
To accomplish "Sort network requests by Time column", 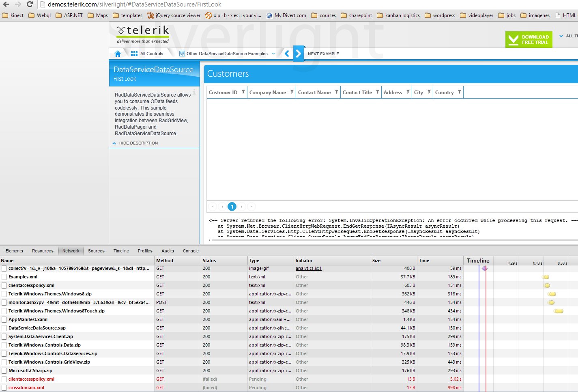I will tap(440, 261).
